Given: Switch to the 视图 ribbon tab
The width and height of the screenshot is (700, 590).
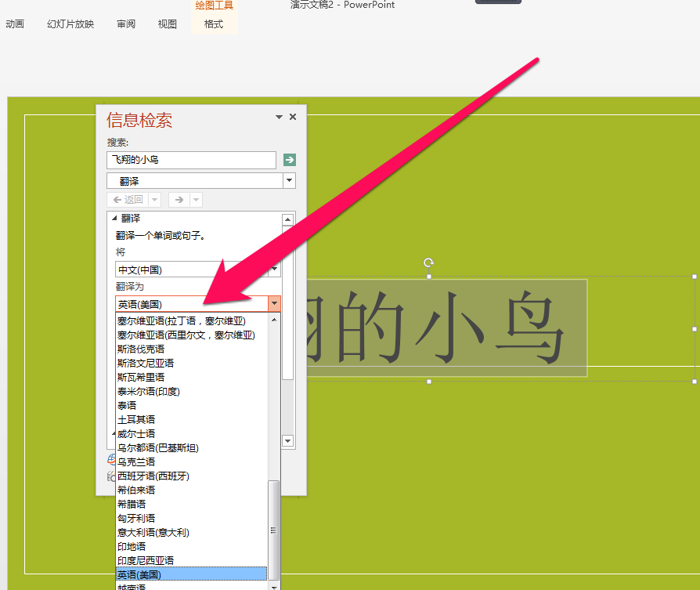Looking at the screenshot, I should point(167,24).
